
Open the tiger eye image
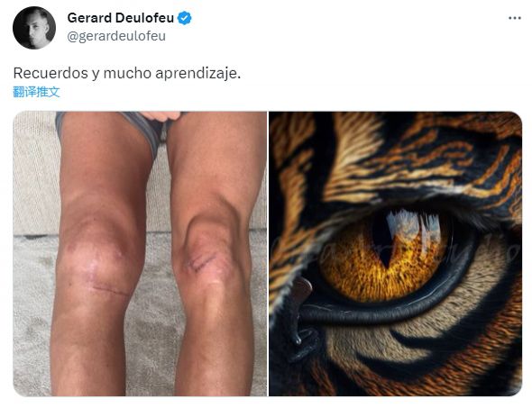(x=396, y=253)
